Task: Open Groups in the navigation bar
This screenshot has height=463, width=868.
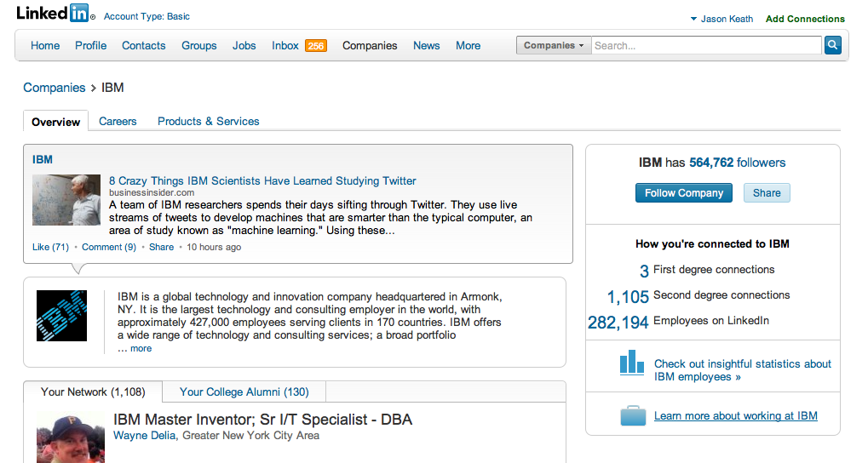Action: click(198, 45)
